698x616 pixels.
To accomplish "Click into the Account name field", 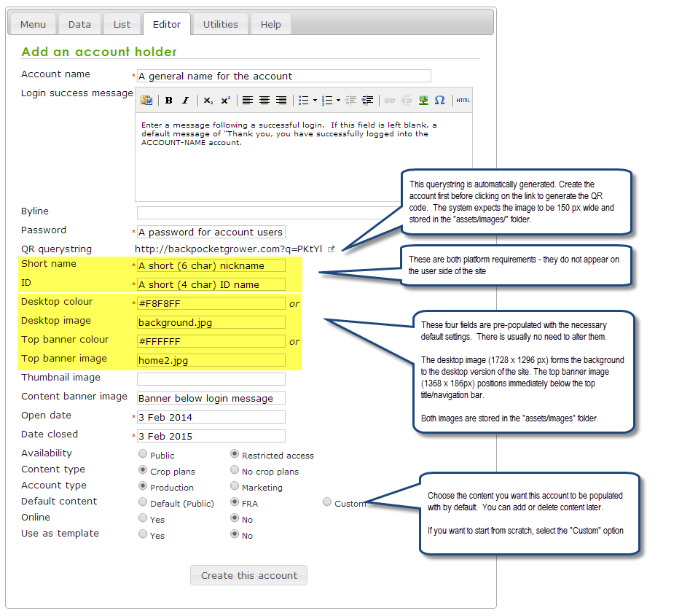I will pos(284,76).
